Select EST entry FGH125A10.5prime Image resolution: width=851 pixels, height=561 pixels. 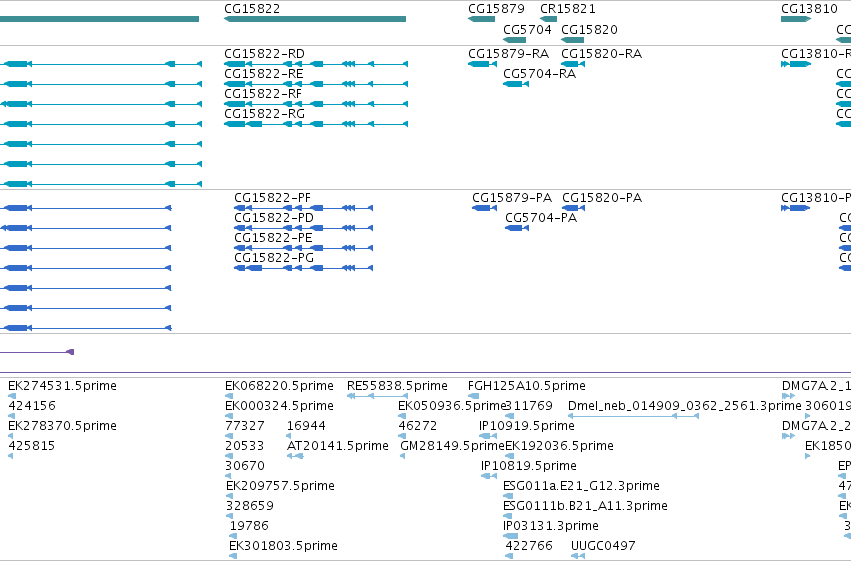(526, 386)
